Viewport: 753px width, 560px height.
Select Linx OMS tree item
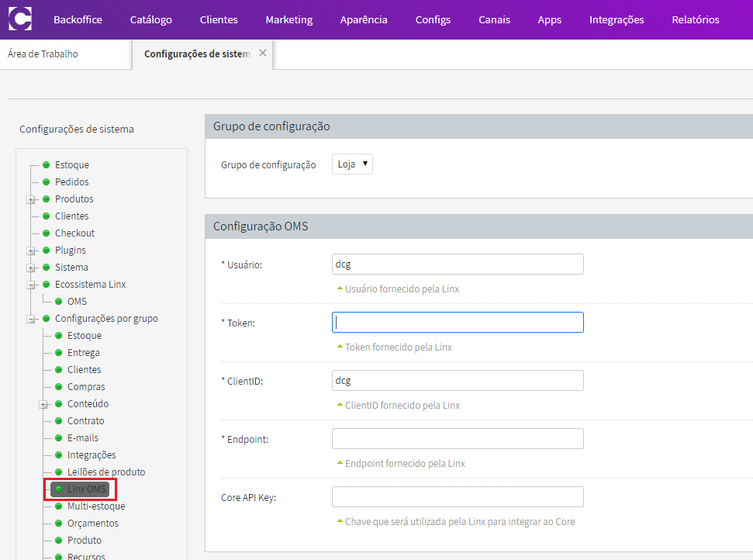tap(86, 489)
